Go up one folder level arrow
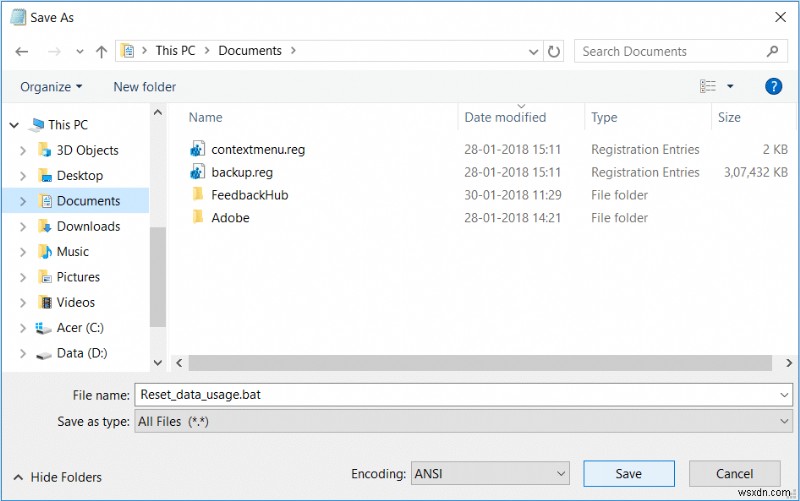Image resolution: width=800 pixels, height=501 pixels. click(102, 52)
